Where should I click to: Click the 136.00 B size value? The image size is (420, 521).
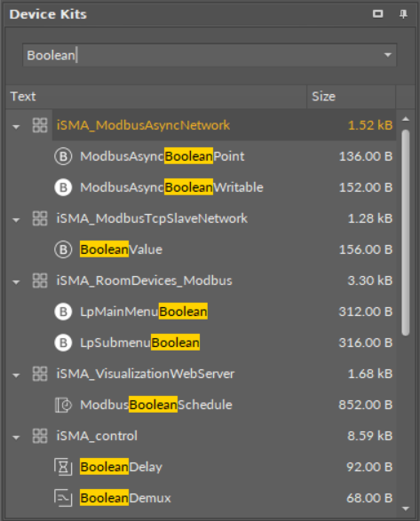click(x=366, y=156)
